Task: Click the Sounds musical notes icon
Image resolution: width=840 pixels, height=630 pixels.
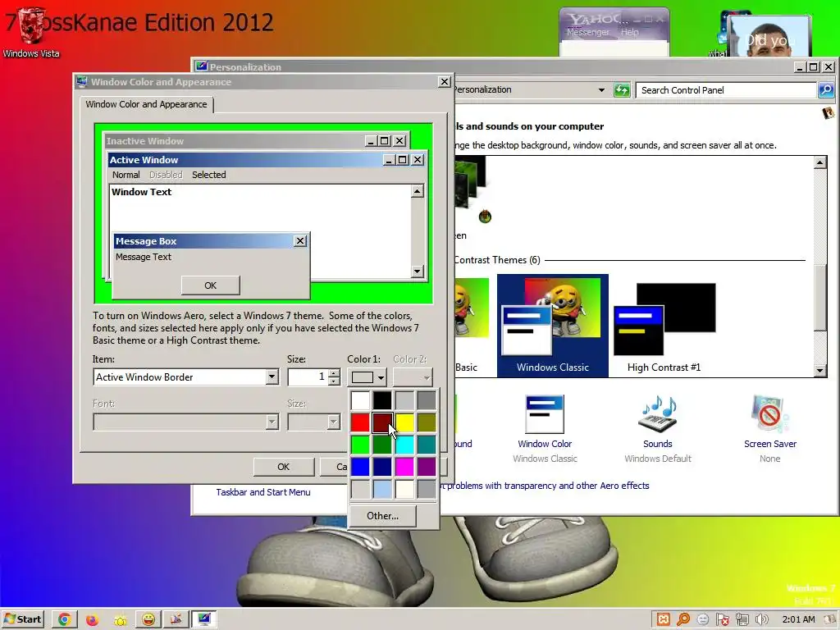Action: (657, 413)
